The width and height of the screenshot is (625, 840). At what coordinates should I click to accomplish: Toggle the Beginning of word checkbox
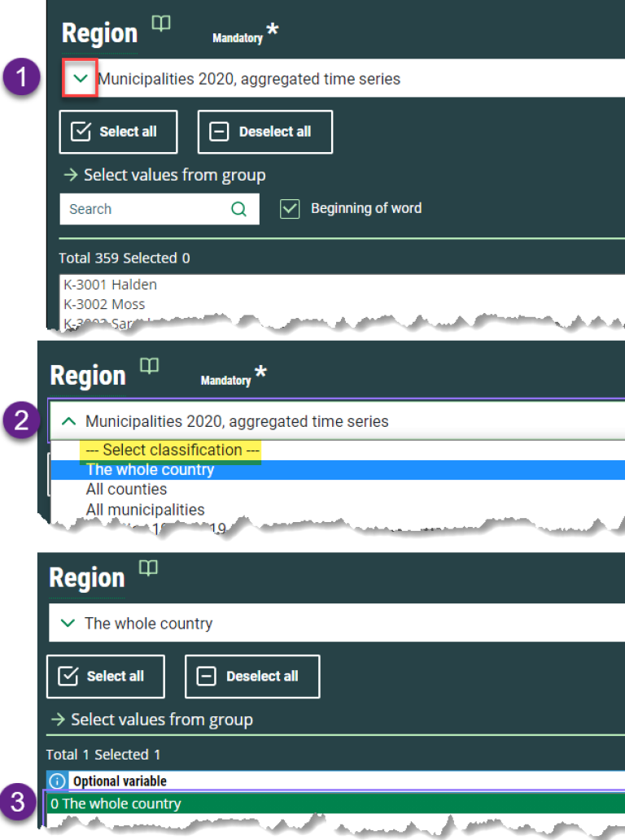point(290,208)
